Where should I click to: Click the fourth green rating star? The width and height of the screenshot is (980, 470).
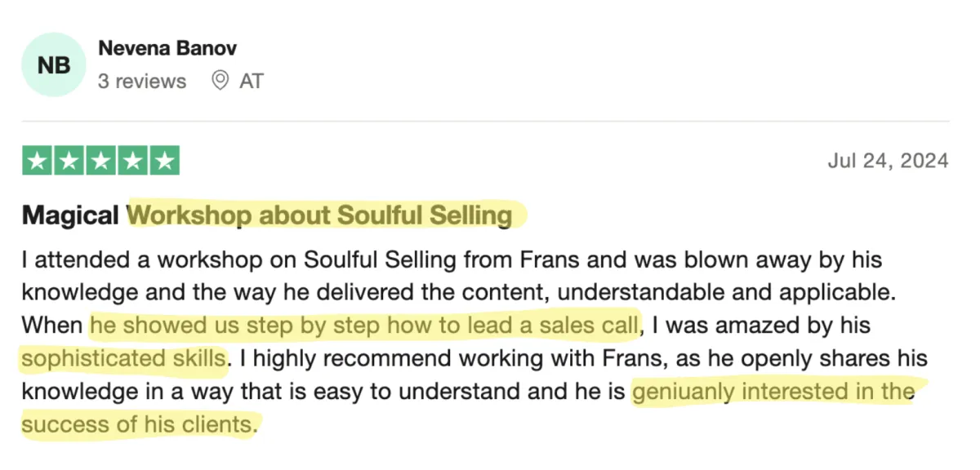(x=132, y=161)
